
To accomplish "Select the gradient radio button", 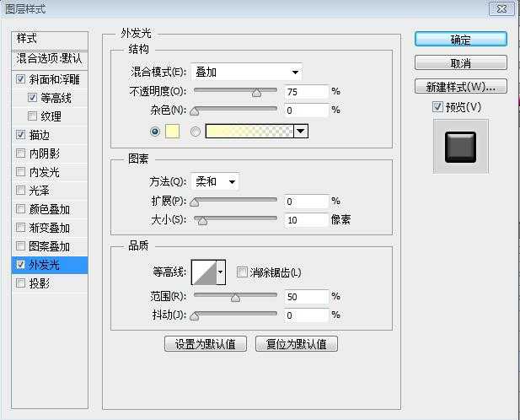I will pyautogui.click(x=196, y=132).
